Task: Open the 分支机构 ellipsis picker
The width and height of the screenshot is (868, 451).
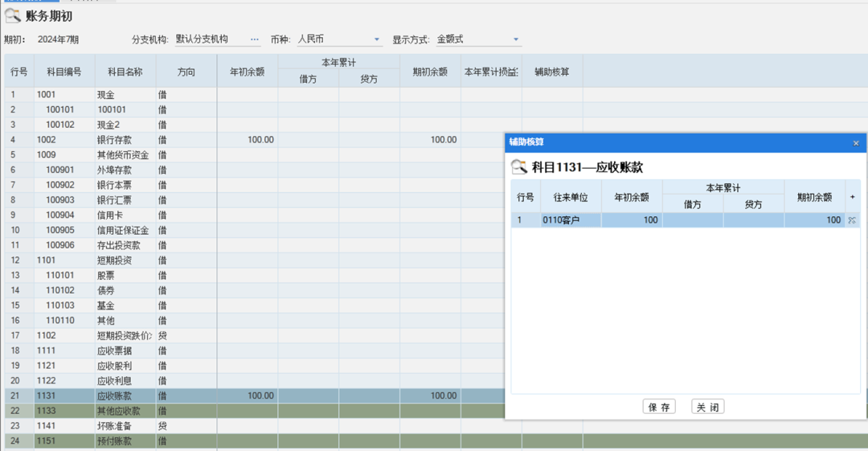Action: click(255, 39)
